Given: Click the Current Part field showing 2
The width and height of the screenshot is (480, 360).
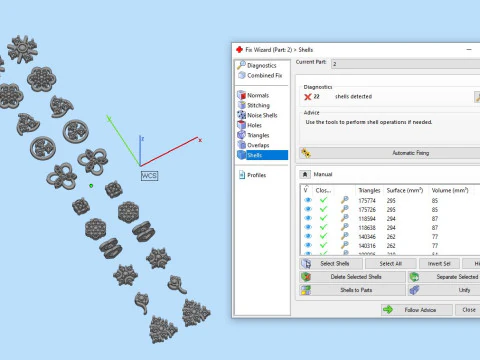Looking at the screenshot, I should (405, 64).
